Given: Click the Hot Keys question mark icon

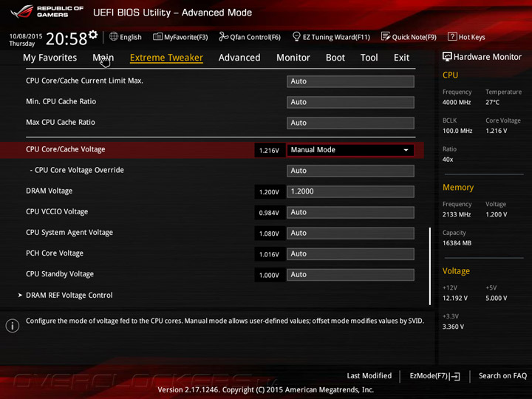Looking at the screenshot, I should [452, 36].
